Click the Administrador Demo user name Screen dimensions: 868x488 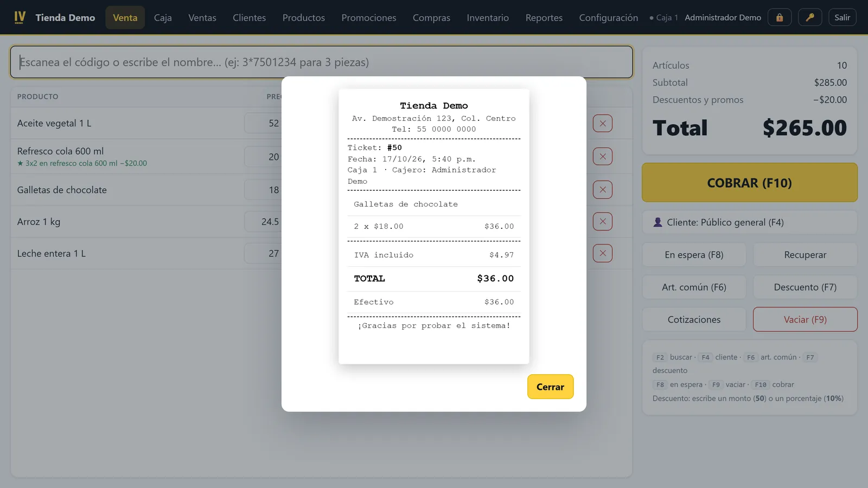(723, 17)
